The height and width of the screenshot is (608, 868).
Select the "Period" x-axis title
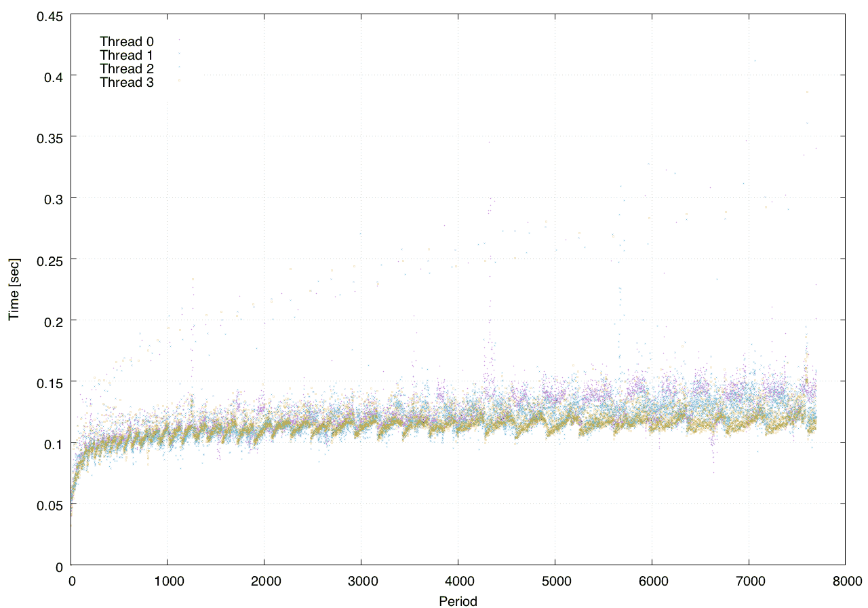[458, 601]
